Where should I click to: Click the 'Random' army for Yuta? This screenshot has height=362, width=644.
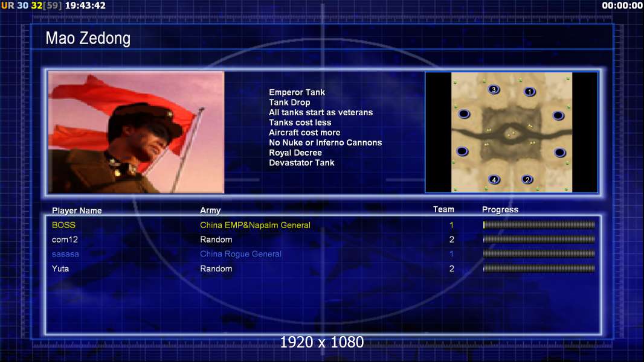[216, 268]
